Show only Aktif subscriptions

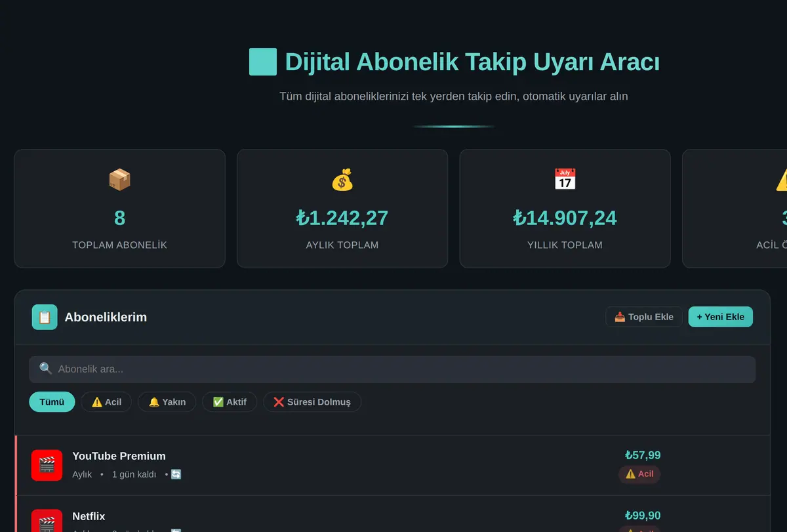[230, 402]
